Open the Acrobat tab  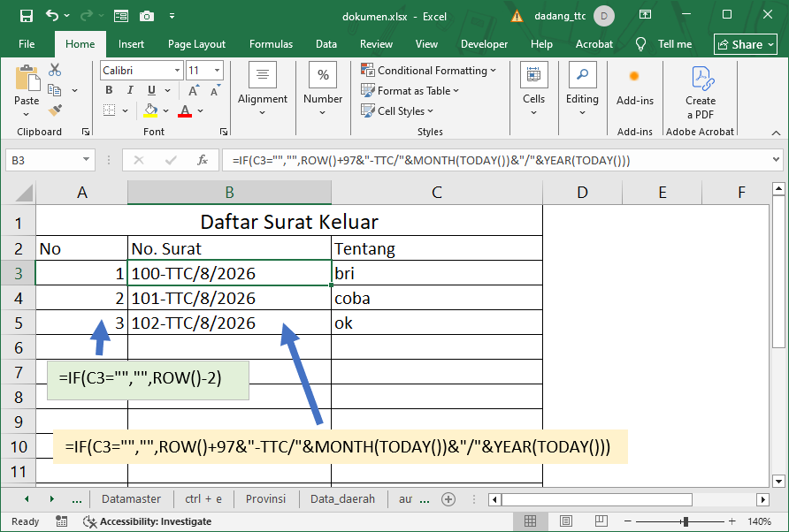pos(594,44)
